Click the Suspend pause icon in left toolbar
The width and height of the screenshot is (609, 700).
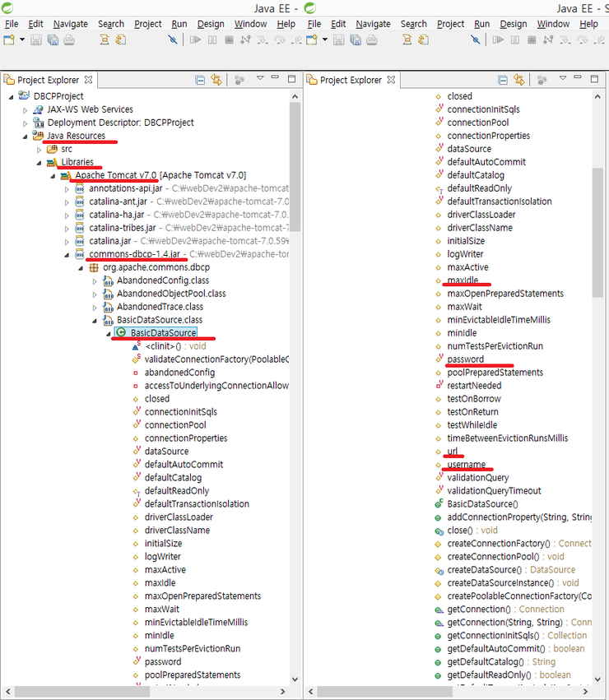212,39
